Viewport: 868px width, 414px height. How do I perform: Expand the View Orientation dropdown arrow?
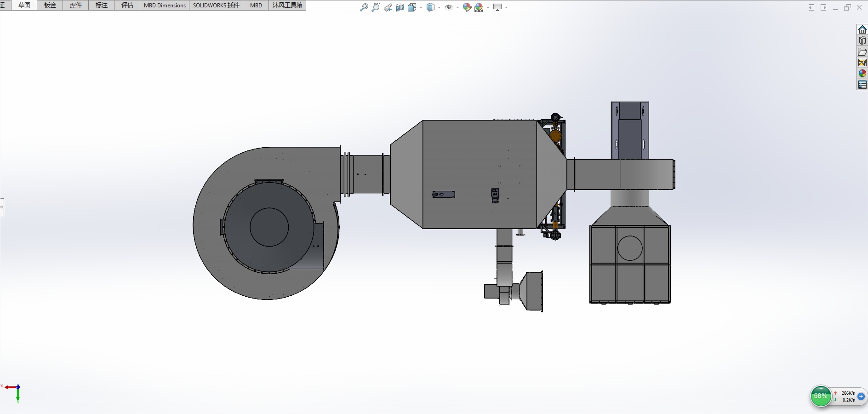point(421,7)
